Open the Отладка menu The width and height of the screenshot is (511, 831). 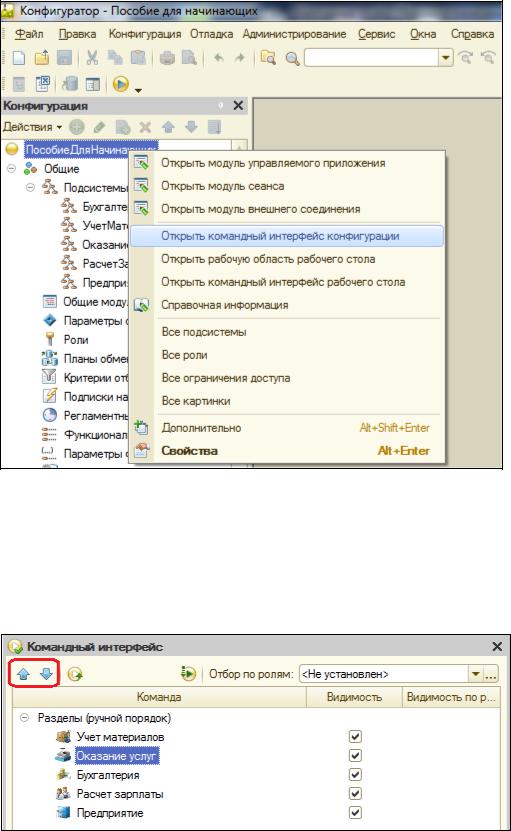(x=212, y=34)
